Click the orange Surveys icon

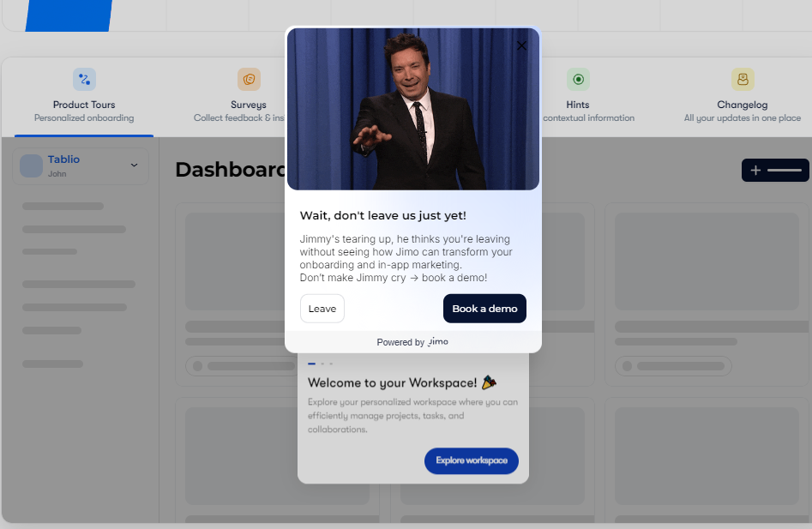pos(249,79)
